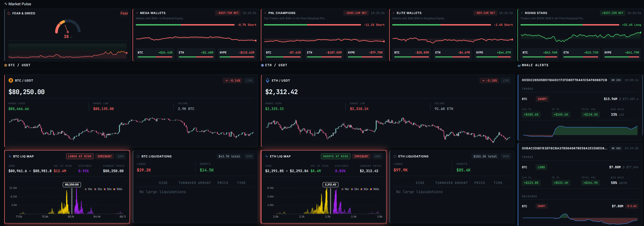Toggle 10x leverage legend in BTC liq map
The image size is (644, 226).
pyautogui.click(x=88, y=189)
